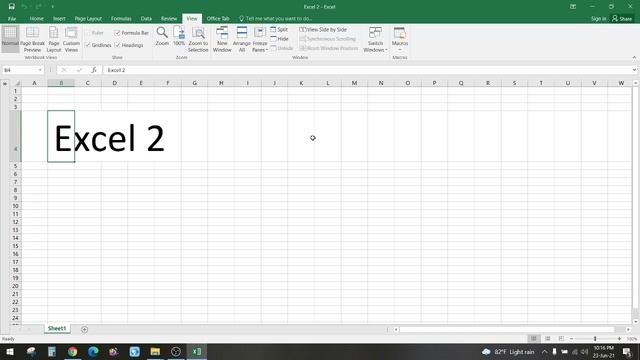Reset zoom to 100%

(179, 36)
